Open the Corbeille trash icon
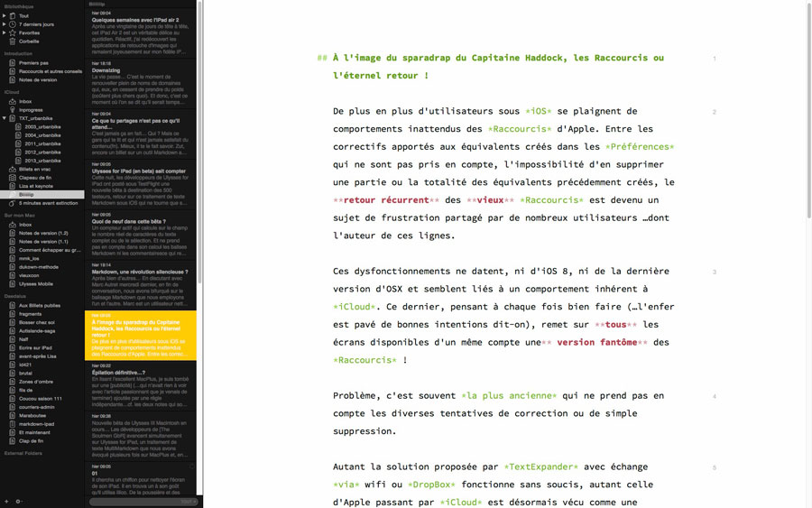This screenshot has height=508, width=812. click(x=13, y=41)
